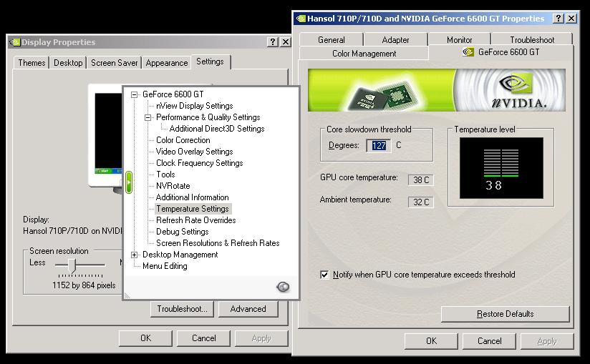The image size is (590, 364).
Task: Click the core slowdown Degrees input field
Action: [x=379, y=145]
